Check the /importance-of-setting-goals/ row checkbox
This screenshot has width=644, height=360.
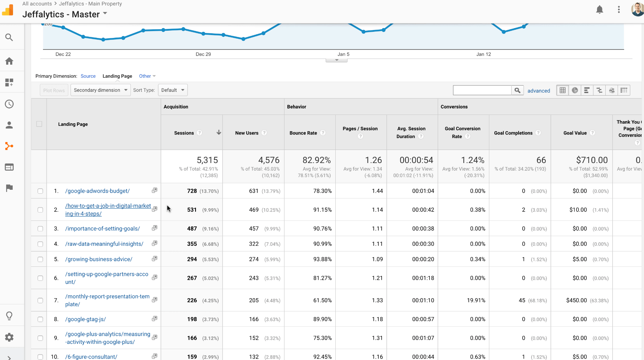(x=40, y=229)
